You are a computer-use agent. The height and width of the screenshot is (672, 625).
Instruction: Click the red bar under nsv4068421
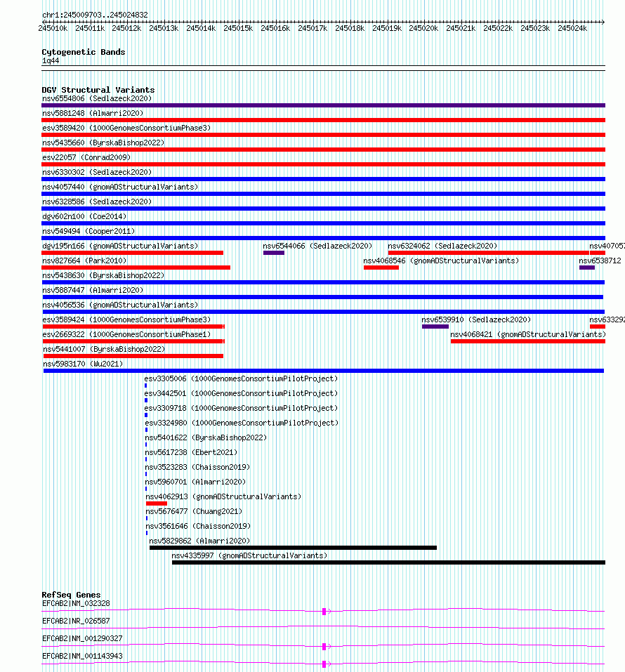(527, 341)
